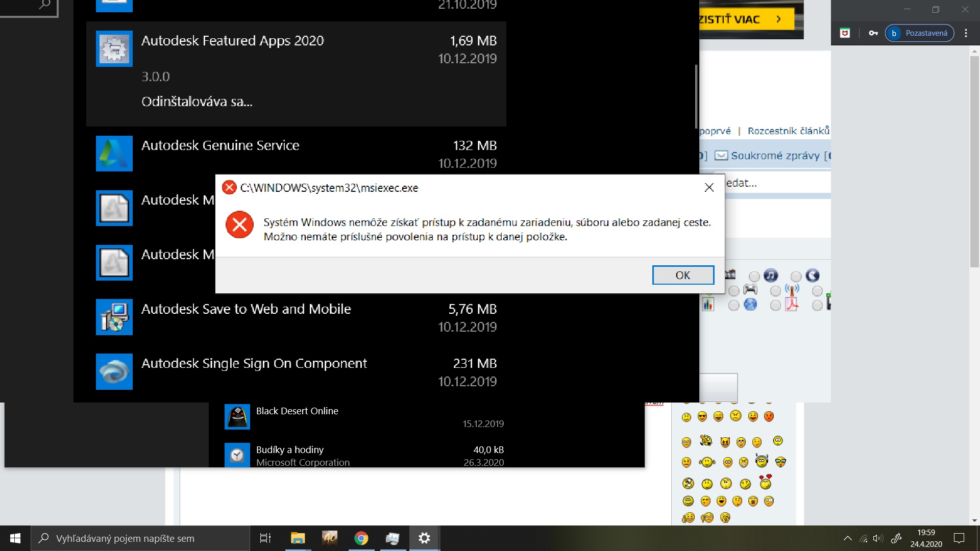Click the Budíky a hodiny clock icon
980x551 pixels.
[x=237, y=455]
